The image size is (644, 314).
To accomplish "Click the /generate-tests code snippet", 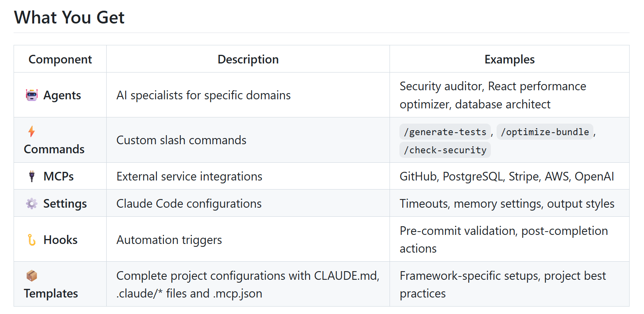I will [x=445, y=132].
